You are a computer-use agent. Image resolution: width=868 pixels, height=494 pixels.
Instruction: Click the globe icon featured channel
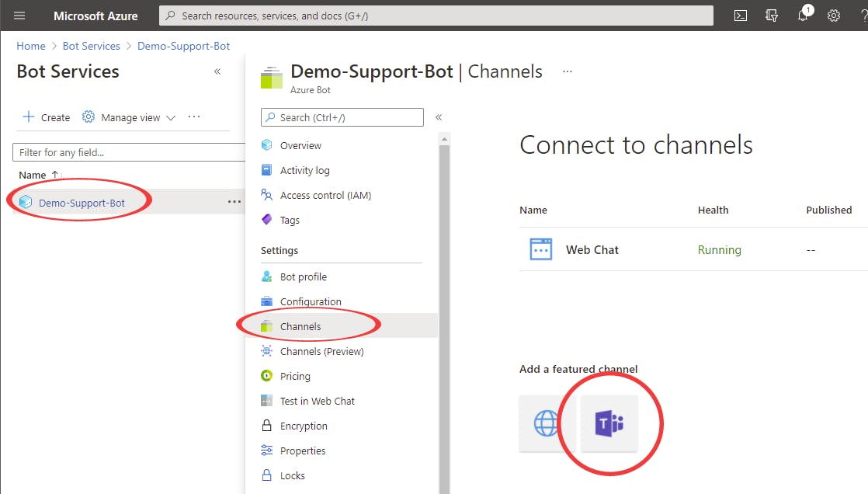(547, 424)
